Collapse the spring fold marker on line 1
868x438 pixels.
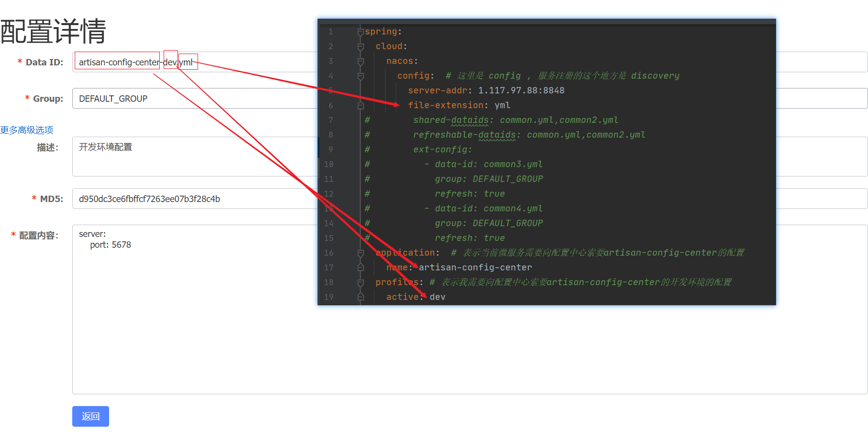coord(360,31)
